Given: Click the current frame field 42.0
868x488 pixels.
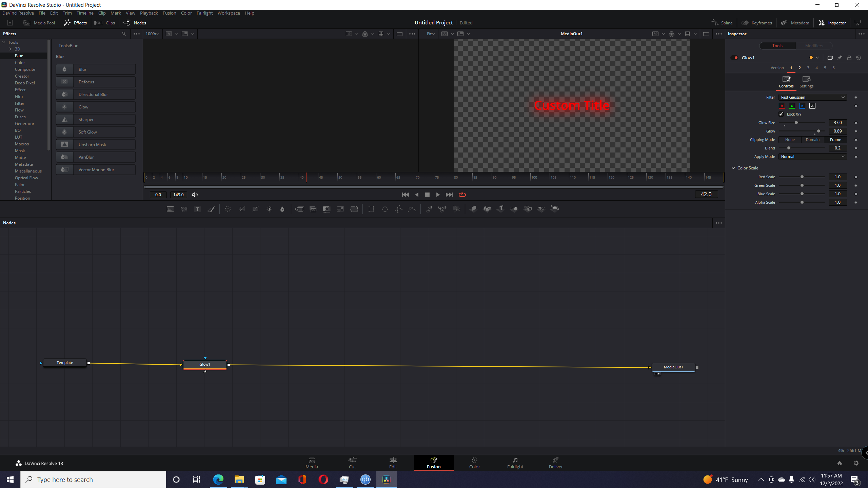Looking at the screenshot, I should pos(706,194).
